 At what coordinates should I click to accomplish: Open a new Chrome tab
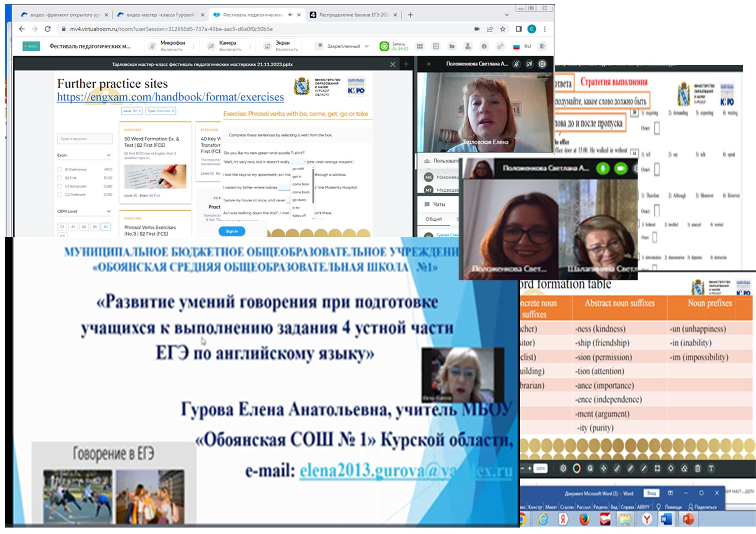pyautogui.click(x=410, y=15)
